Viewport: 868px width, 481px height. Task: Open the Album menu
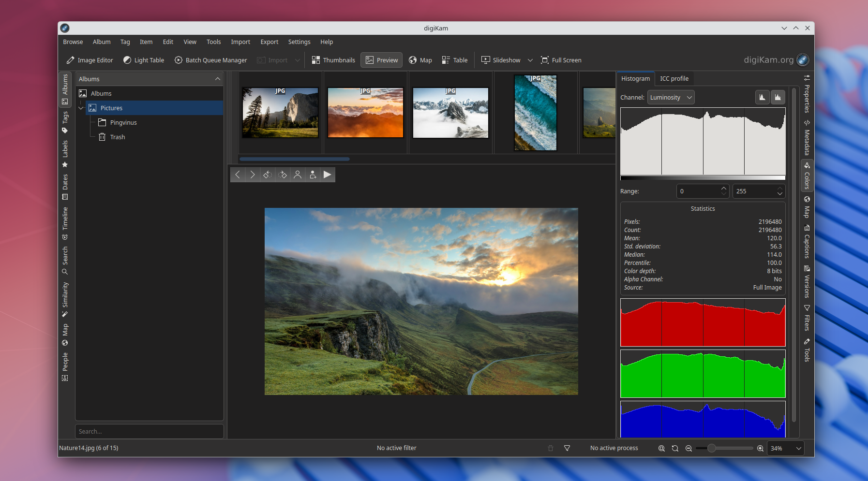[102, 42]
